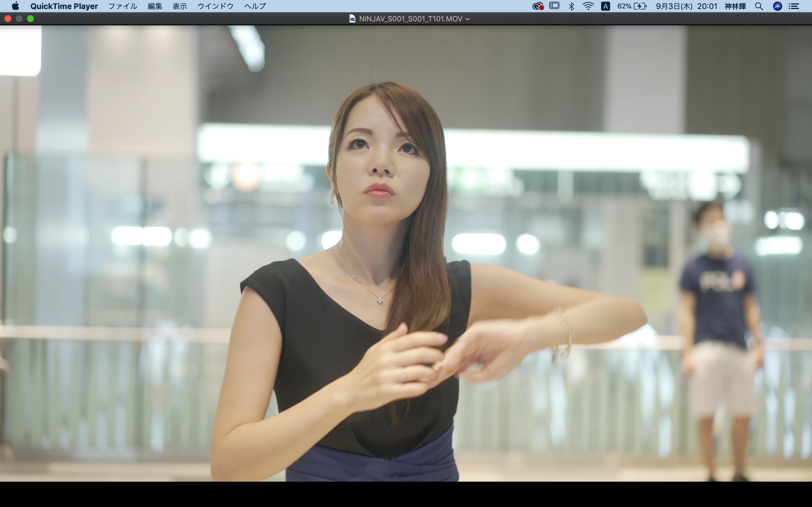Click the input source A icon
Image resolution: width=812 pixels, height=507 pixels.
pos(605,6)
